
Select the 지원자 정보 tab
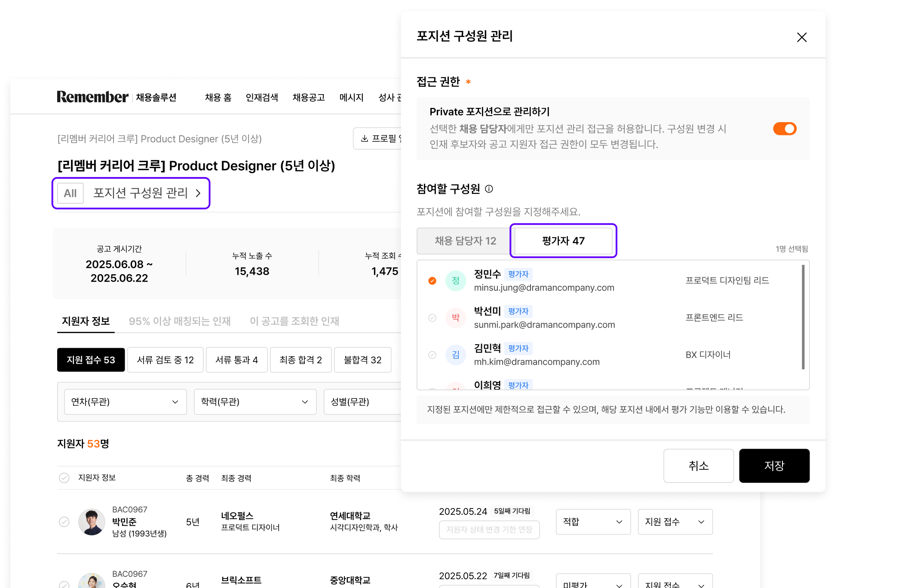coord(86,321)
